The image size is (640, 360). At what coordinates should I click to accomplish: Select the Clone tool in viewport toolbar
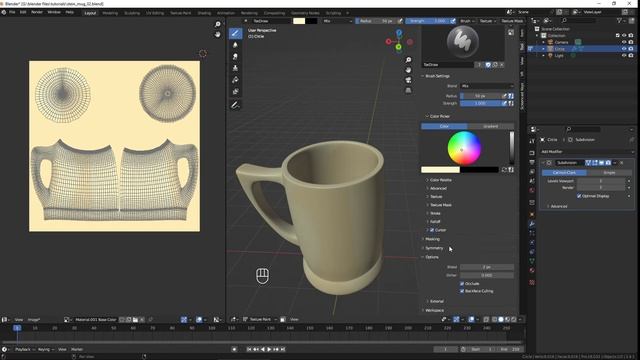(x=235, y=68)
